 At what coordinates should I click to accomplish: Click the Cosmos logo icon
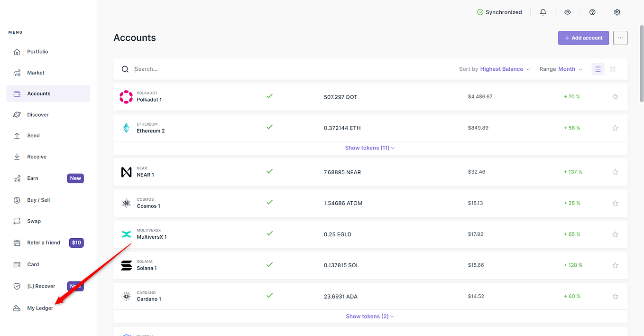(x=126, y=203)
